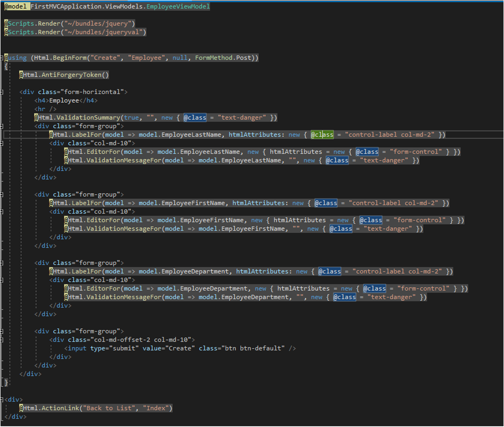The height and width of the screenshot is (427, 504).
Task: Collapse form-group div above EmployeeFirstName label
Action: [x=2, y=195]
